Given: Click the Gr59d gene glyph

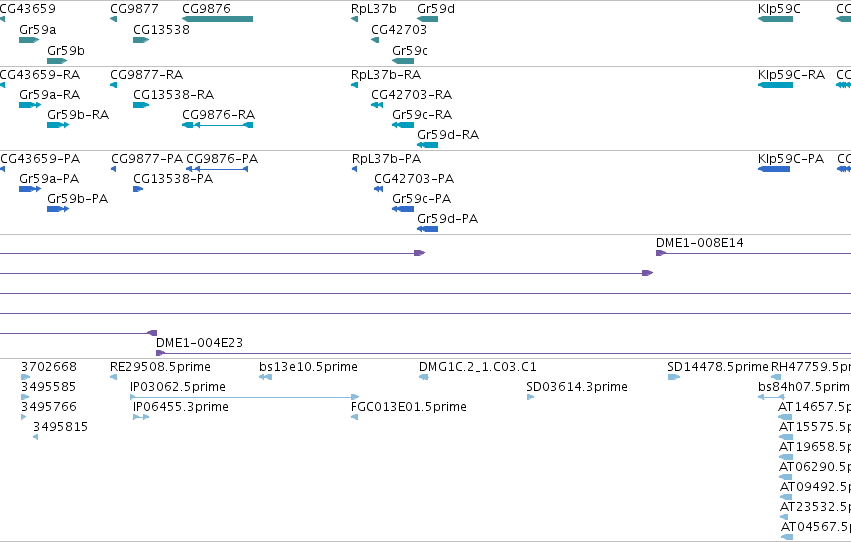Looking at the screenshot, I should 428,19.
